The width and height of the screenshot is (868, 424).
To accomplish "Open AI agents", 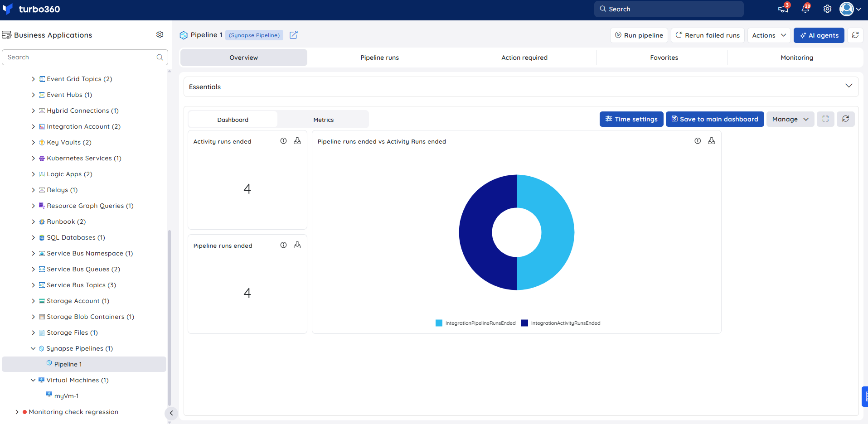I will pyautogui.click(x=819, y=35).
